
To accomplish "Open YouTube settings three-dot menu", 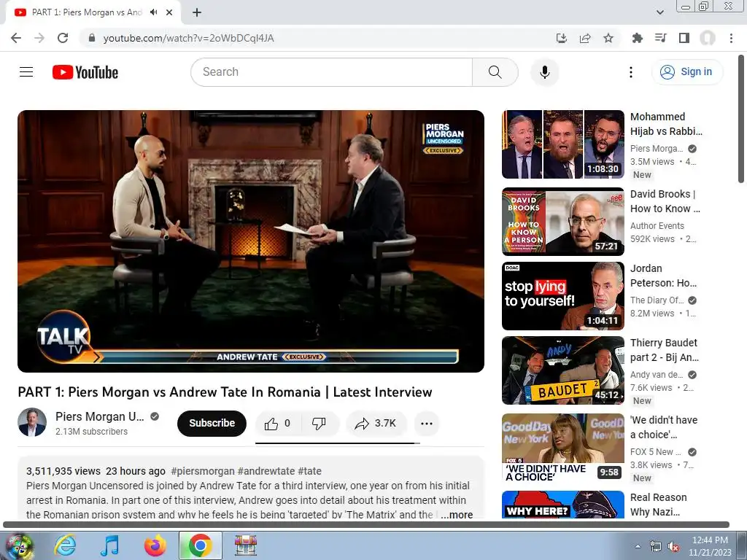I will tap(631, 72).
